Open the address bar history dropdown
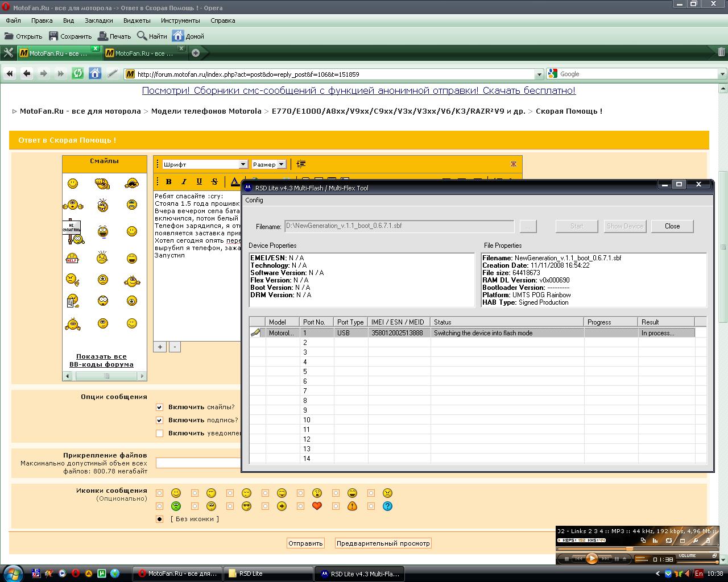728x582 pixels. point(539,74)
